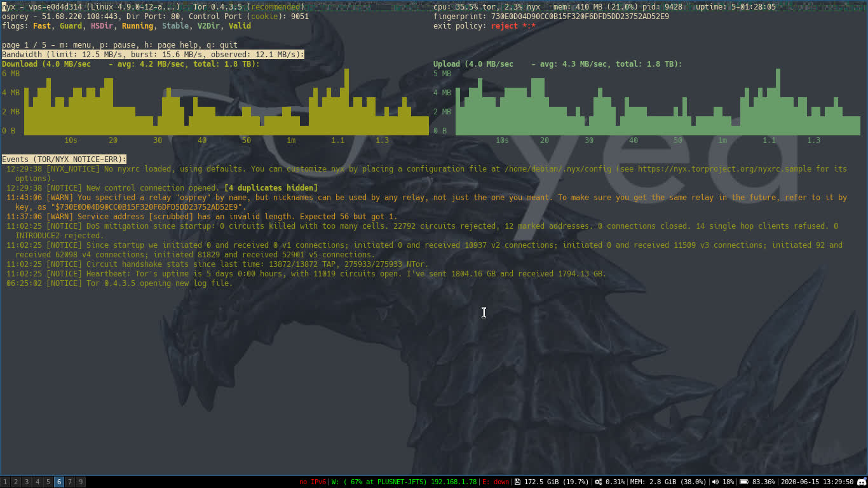Click the 'Stable' relay flag
The image size is (868, 488).
(175, 26)
